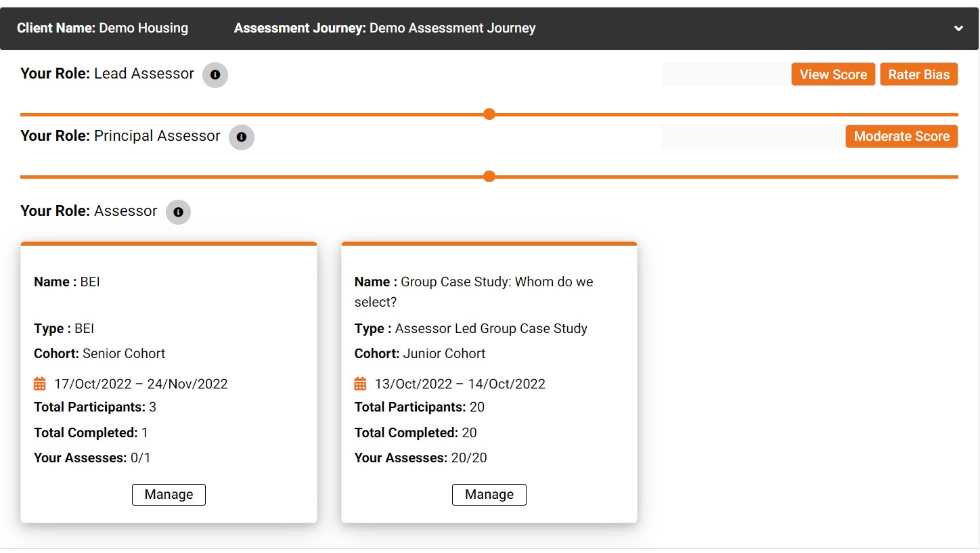980x553 pixels.
Task: Click 'Cohort: Senior Cohort' text
Action: pos(99,354)
